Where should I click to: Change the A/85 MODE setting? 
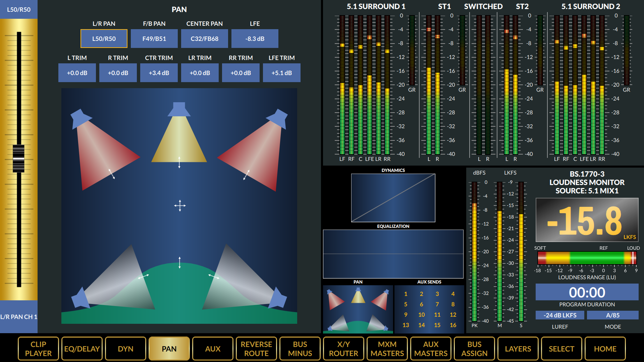(613, 315)
